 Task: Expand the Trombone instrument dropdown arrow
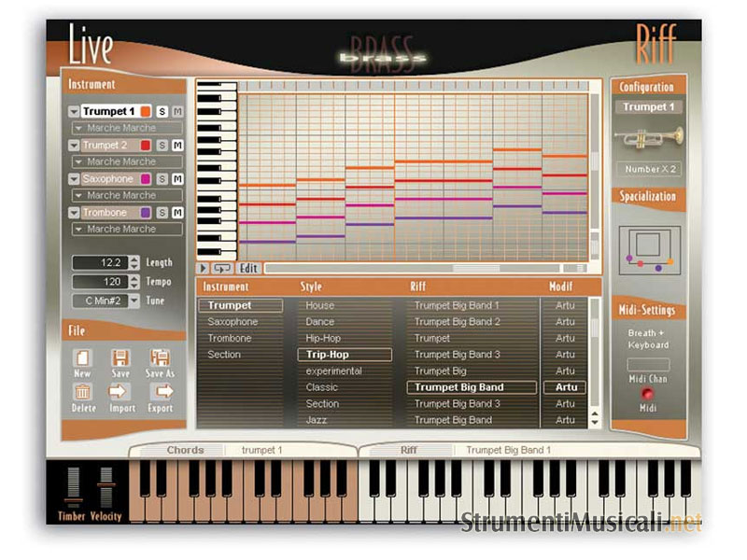pyautogui.click(x=74, y=213)
